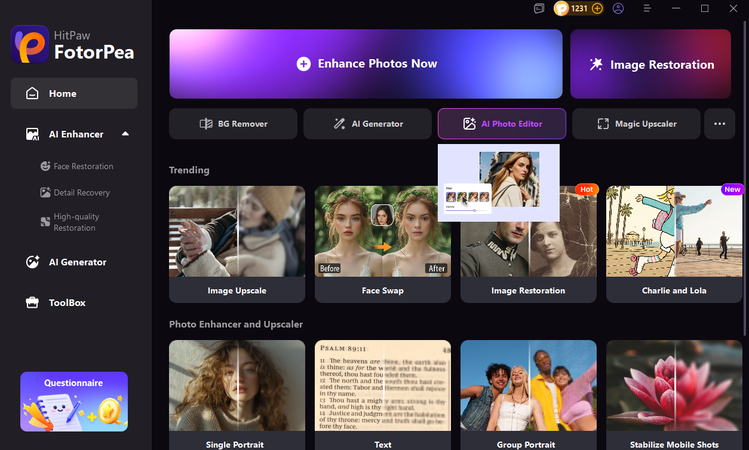Click the vertical scrollbar on the right
The image size is (749, 450).
746,179
